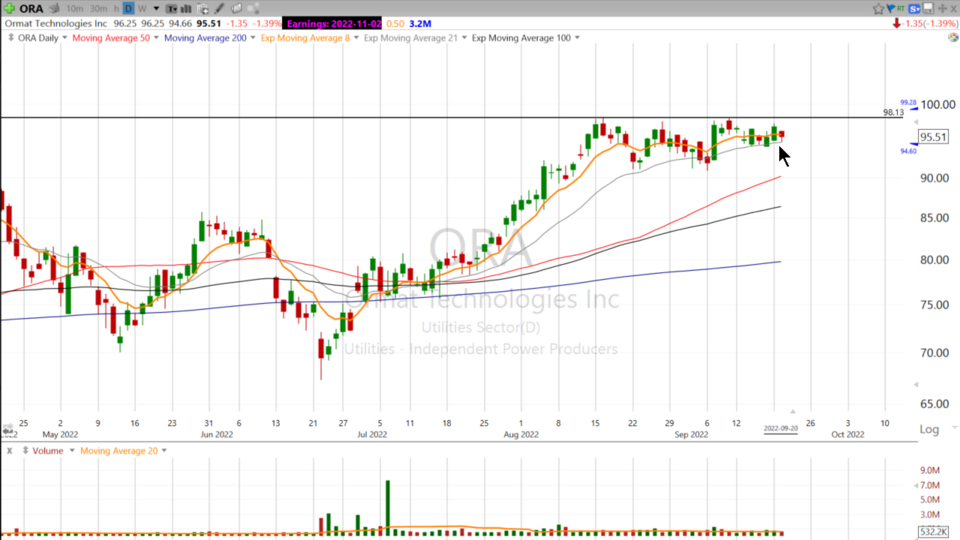Switch to the 30m timeframe

98,9
